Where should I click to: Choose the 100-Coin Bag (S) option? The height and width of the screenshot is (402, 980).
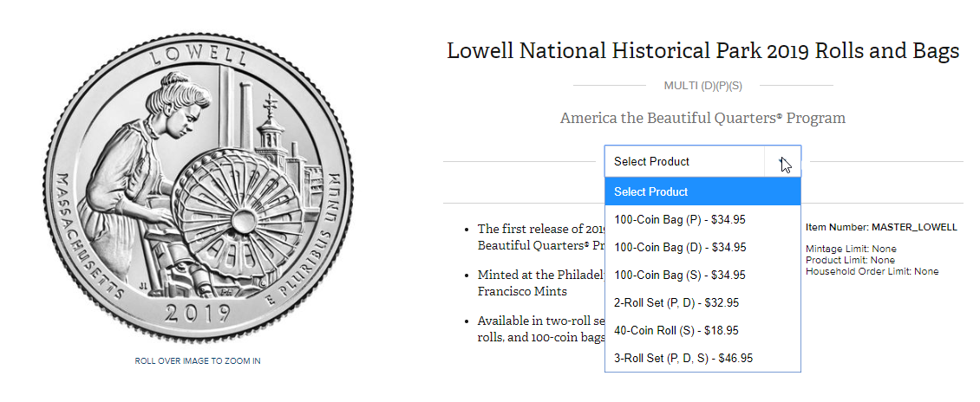tap(680, 275)
